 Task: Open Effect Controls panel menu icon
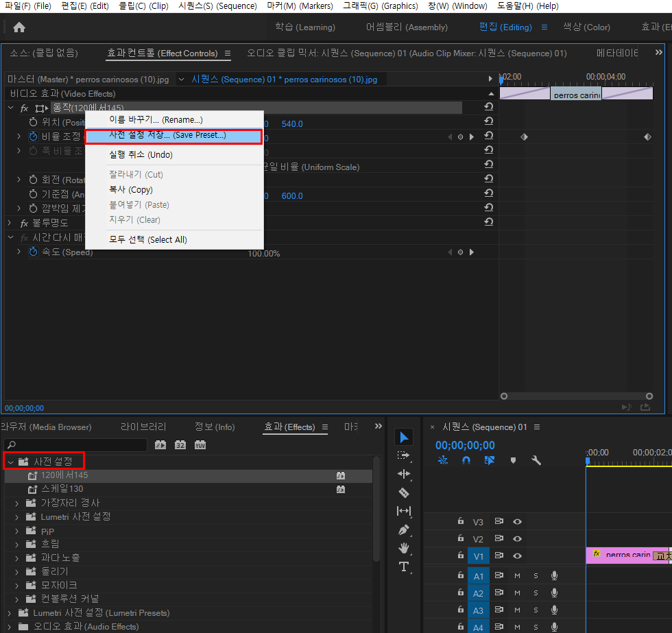(x=228, y=53)
